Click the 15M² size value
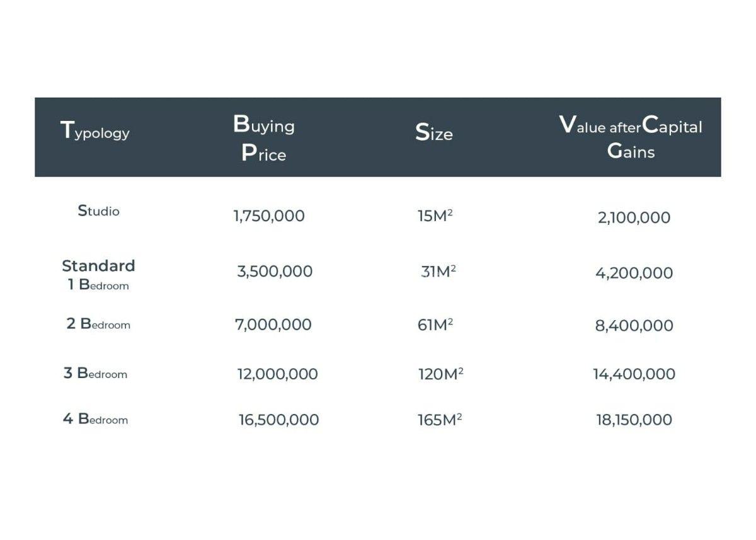 point(435,216)
